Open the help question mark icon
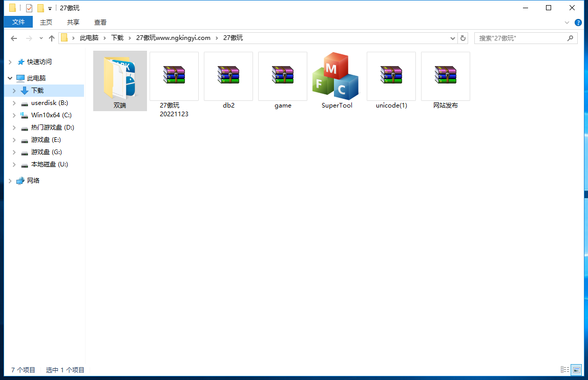 coord(578,23)
